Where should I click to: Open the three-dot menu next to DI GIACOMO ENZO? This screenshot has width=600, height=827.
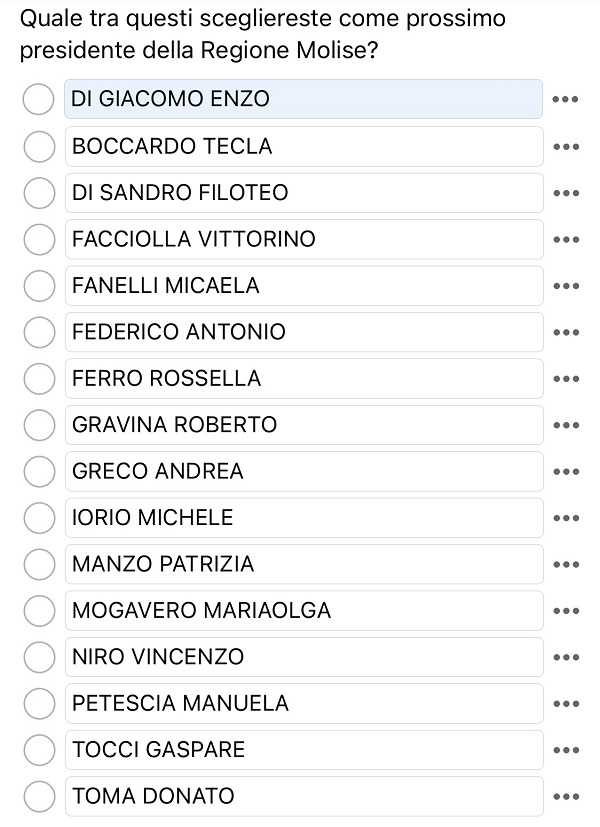tap(565, 99)
